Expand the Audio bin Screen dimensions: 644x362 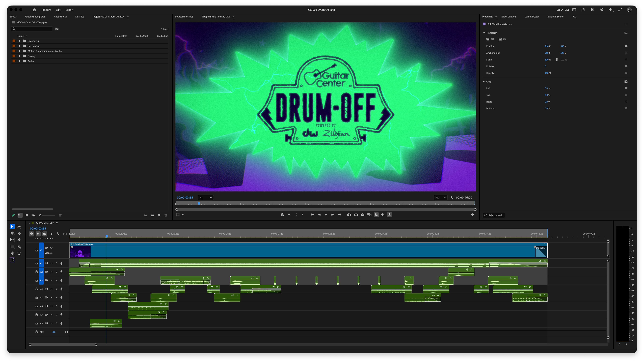pos(19,61)
